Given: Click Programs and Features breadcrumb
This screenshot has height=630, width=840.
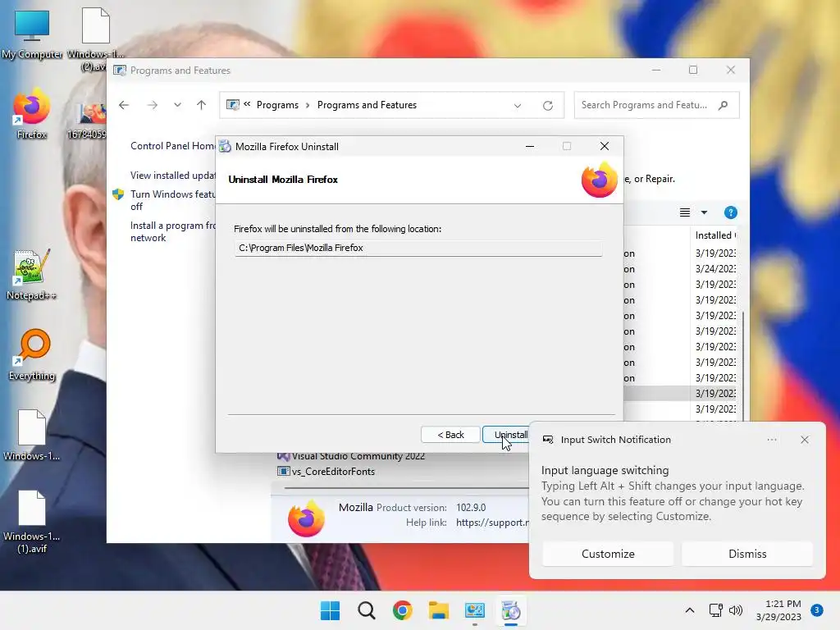Looking at the screenshot, I should click(367, 105).
